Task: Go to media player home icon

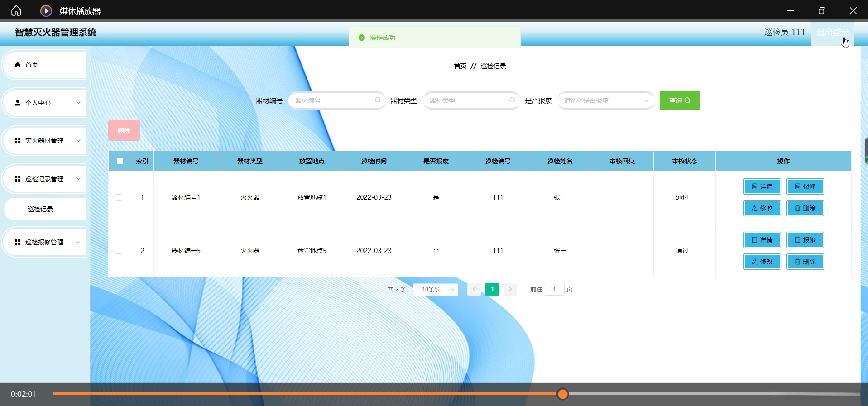Action: coord(16,10)
